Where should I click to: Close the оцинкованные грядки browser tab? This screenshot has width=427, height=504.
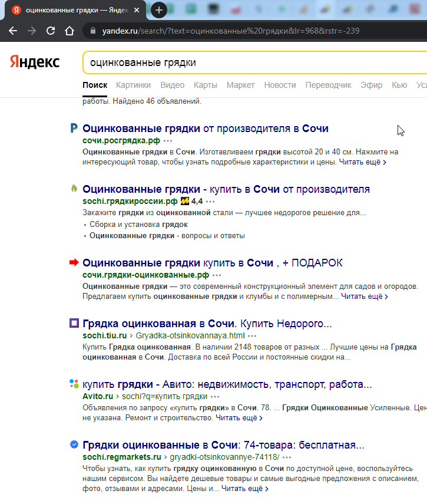137,10
